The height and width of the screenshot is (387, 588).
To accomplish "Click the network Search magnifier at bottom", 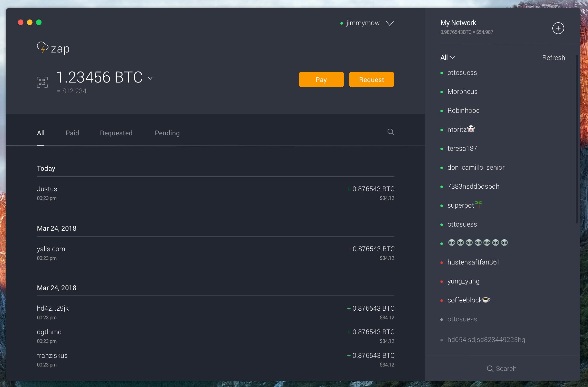I will click(490, 369).
